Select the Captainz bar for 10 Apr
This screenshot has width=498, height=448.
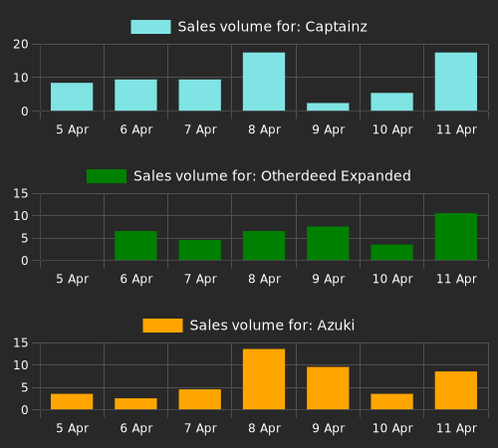392,102
